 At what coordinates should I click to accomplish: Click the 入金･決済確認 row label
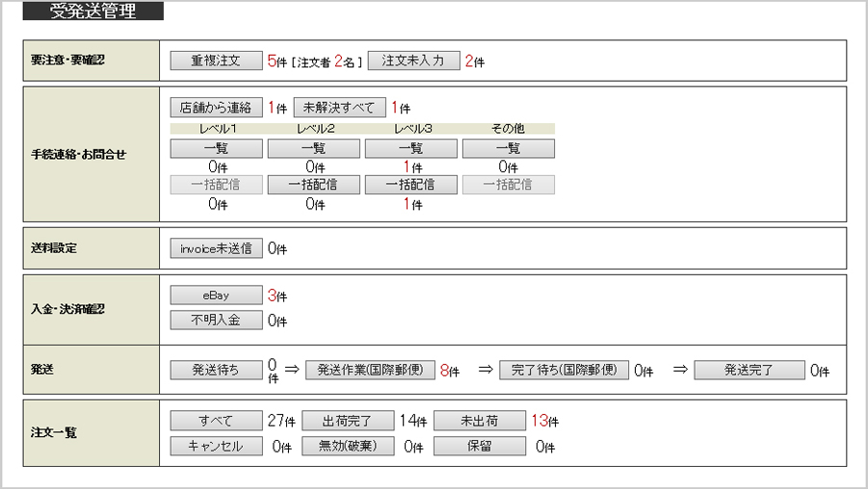tap(68, 309)
